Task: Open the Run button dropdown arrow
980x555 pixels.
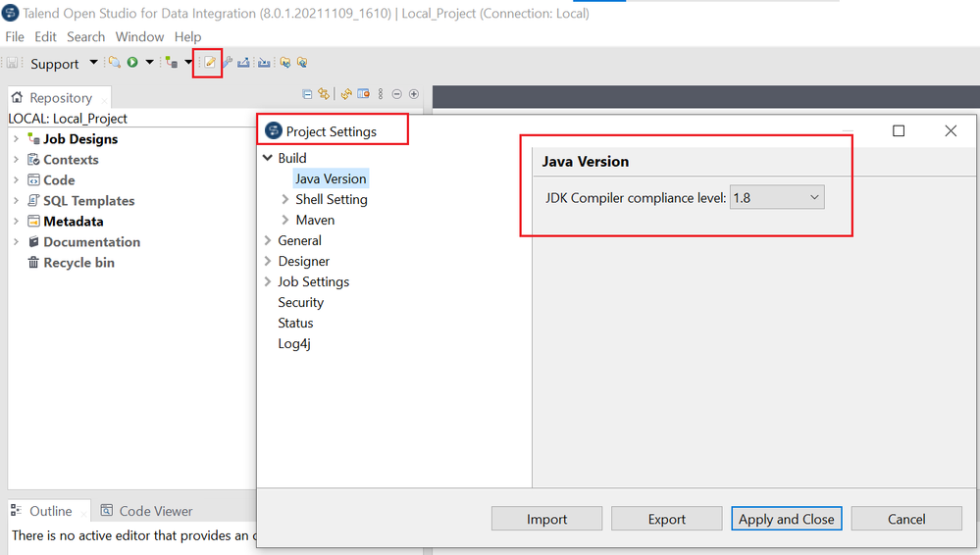Action: [149, 62]
